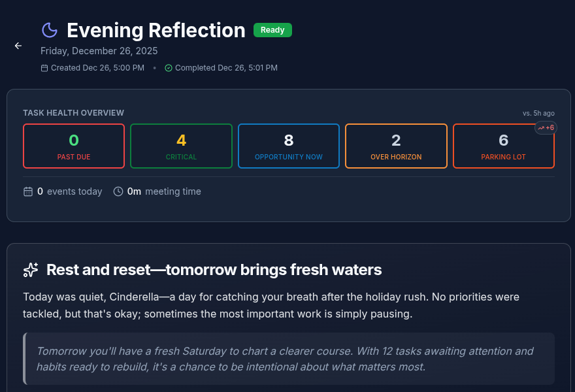The image size is (575, 392).
Task: Click the calendar icon for events today
Action: point(27,191)
